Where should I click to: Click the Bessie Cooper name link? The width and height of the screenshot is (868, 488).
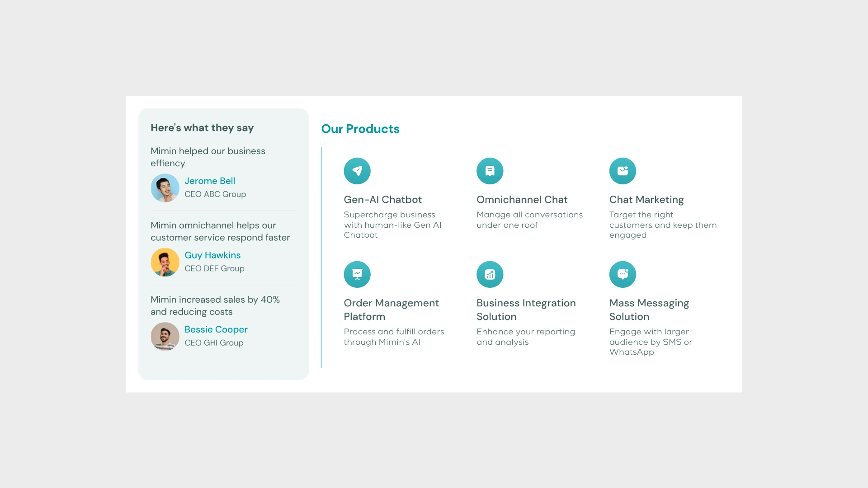click(216, 329)
